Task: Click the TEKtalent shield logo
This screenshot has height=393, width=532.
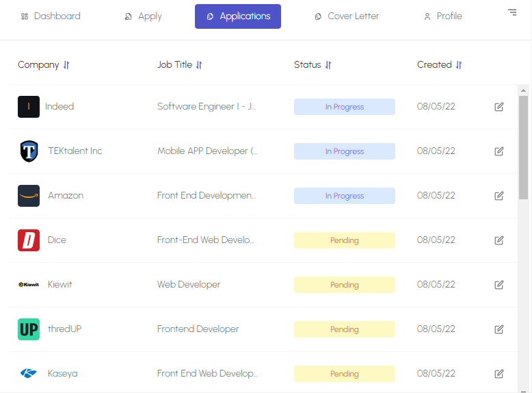Action: click(29, 151)
